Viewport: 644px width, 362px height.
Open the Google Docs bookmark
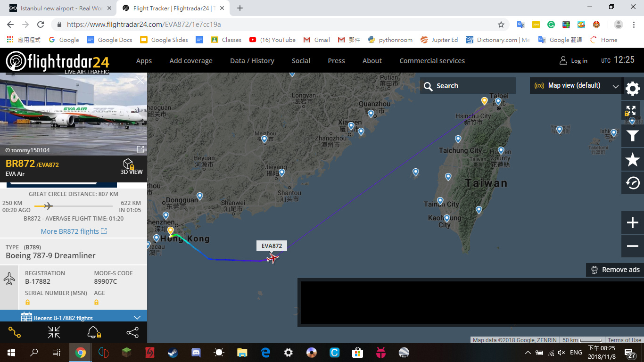click(x=109, y=40)
